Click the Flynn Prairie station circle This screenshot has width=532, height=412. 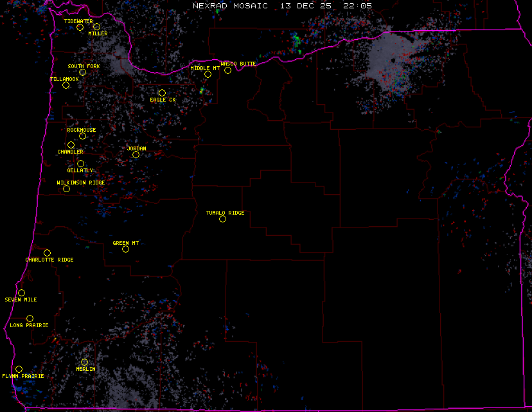click(19, 368)
